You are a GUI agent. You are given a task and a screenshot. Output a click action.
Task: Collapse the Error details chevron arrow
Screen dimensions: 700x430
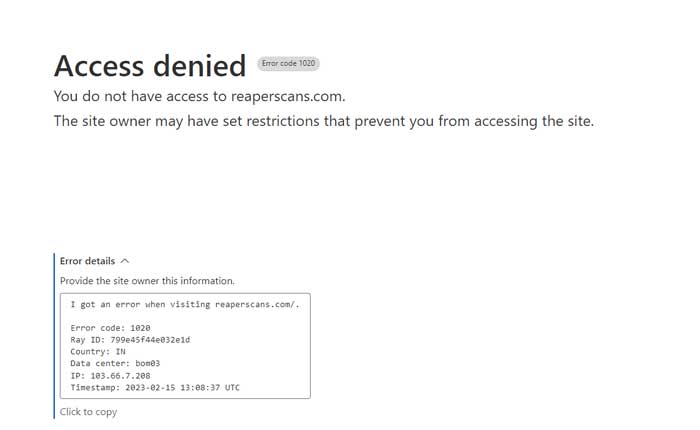coord(125,262)
